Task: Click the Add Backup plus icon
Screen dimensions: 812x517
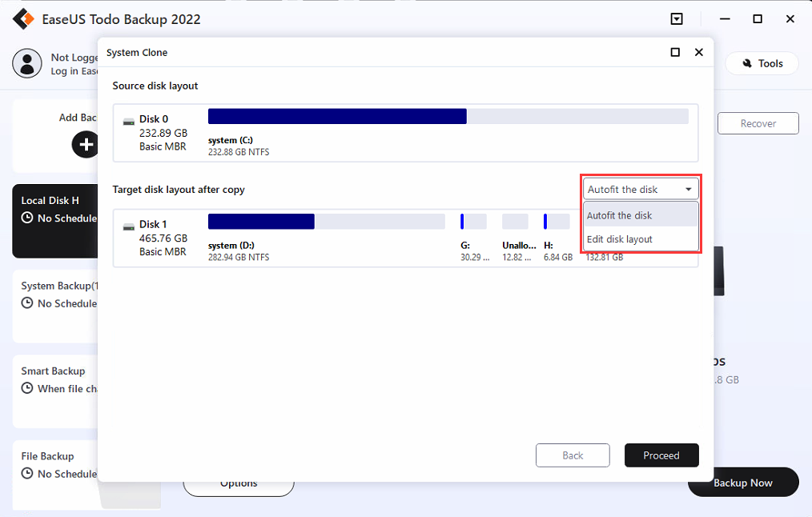Action: pos(84,145)
